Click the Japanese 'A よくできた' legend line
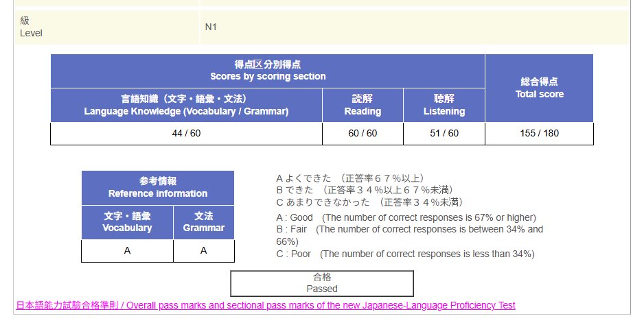 [350, 178]
